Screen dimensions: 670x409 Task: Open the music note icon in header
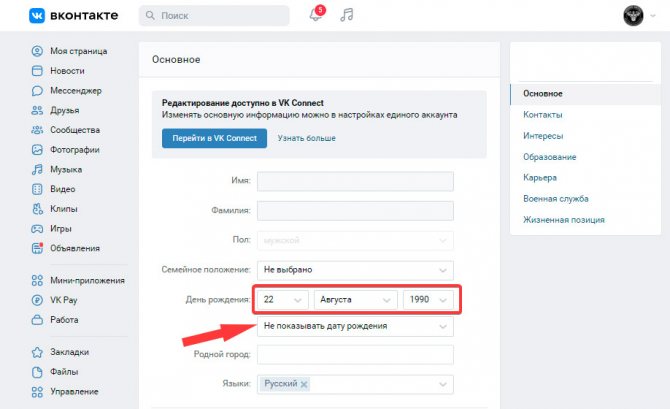click(347, 15)
